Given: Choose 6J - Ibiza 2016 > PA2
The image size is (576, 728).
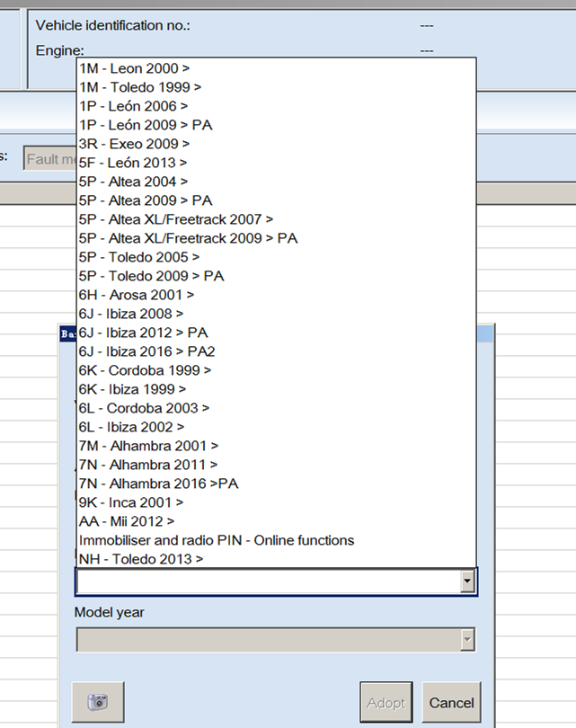Looking at the screenshot, I should pyautogui.click(x=276, y=351).
